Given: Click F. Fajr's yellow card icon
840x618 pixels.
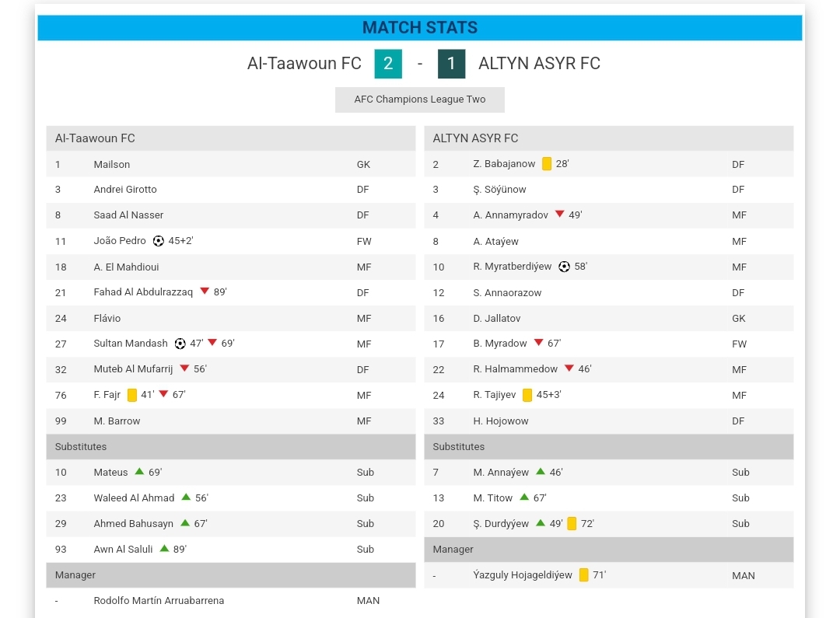Looking at the screenshot, I should pos(132,395).
